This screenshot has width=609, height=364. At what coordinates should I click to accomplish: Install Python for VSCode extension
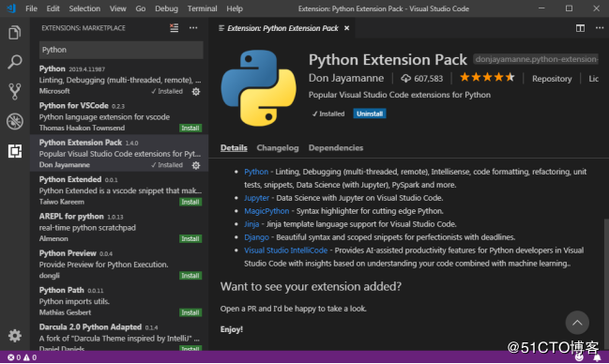click(x=190, y=129)
